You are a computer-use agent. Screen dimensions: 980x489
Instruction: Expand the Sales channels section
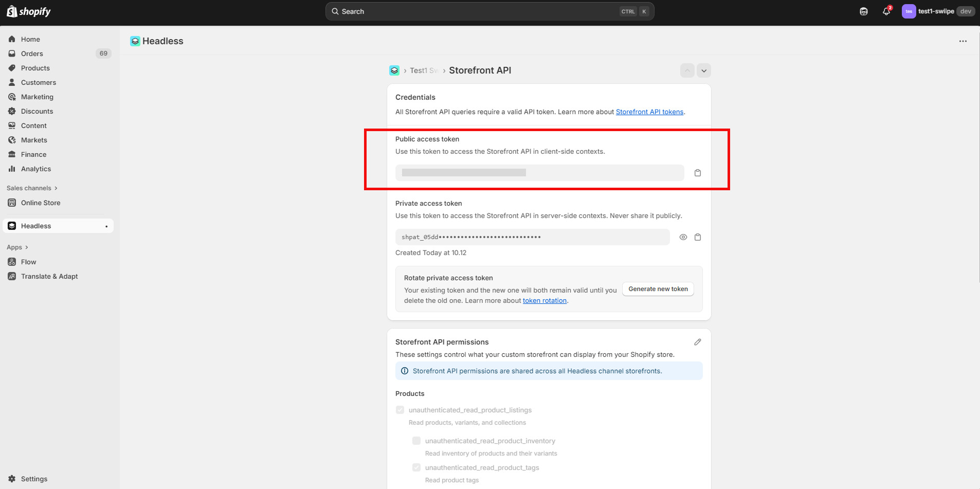click(x=32, y=188)
